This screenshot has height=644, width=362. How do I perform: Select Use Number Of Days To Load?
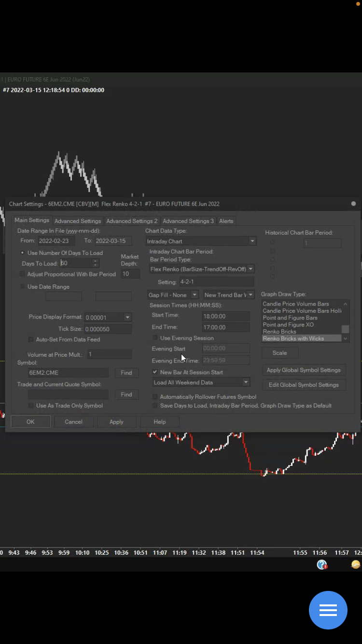[x=23, y=253]
